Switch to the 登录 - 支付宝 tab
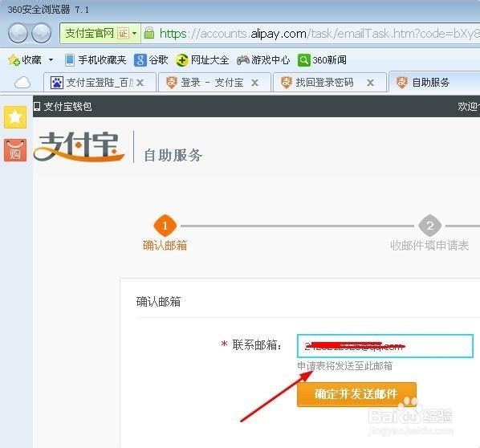This screenshot has height=448, width=480. tap(214, 83)
